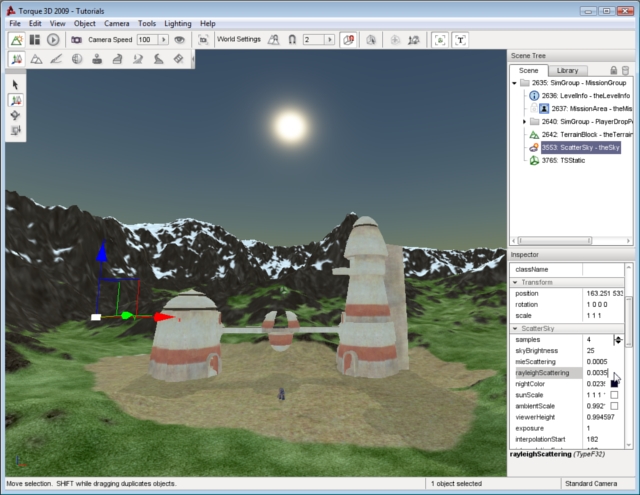Click the nightColor color swatch
Screen dimensions: 640x495
click(x=614, y=384)
